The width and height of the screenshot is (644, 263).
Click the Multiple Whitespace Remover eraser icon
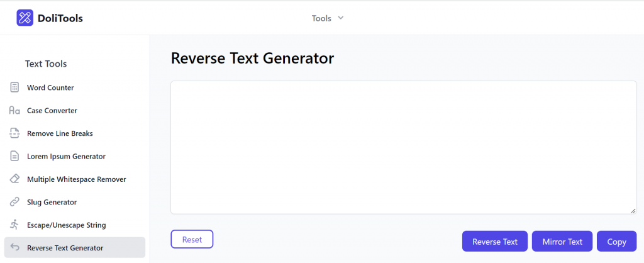[x=14, y=179]
